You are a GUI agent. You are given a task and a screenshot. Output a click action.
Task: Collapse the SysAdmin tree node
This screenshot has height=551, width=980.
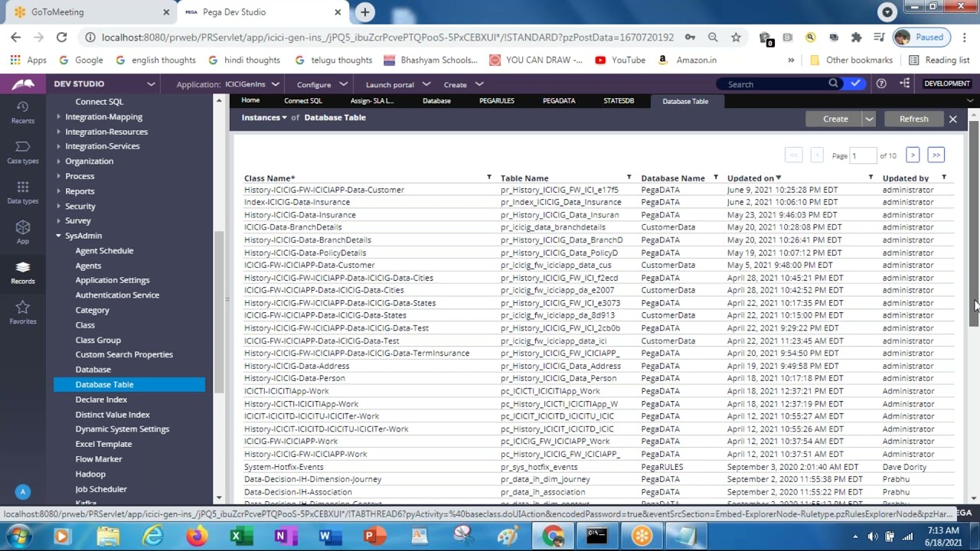click(x=58, y=236)
